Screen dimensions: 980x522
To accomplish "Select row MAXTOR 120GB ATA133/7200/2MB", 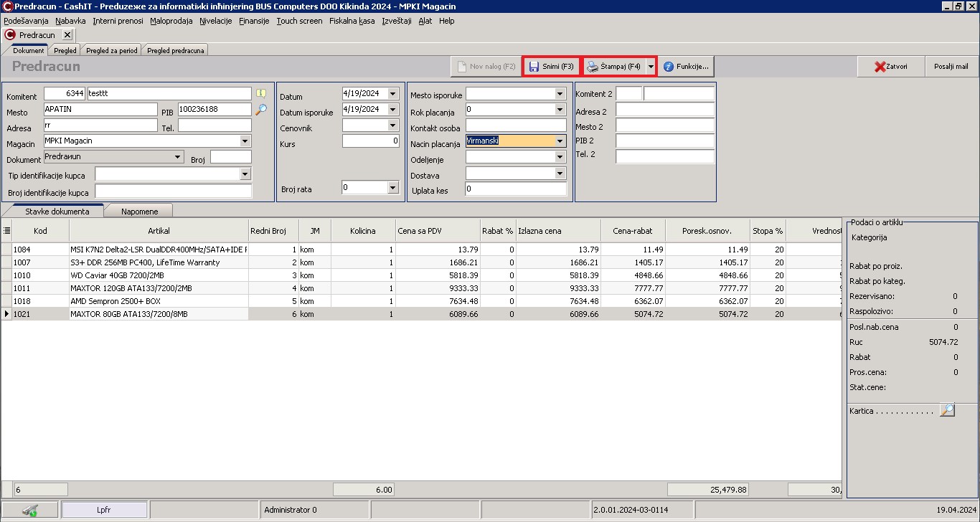I will point(420,288).
